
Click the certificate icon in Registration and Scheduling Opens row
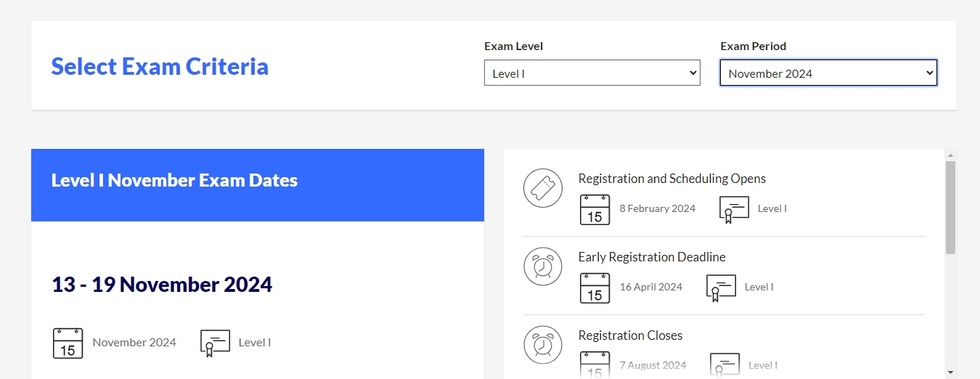(734, 209)
